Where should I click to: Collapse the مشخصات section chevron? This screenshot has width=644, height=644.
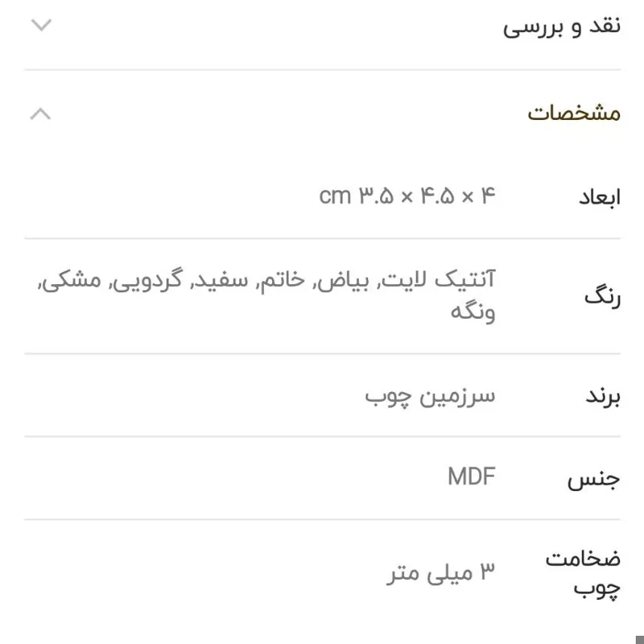[x=40, y=114]
